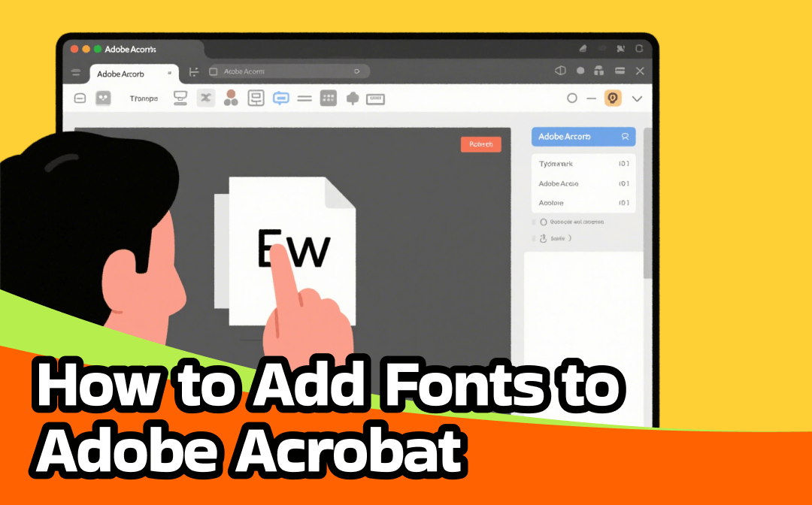Click the shield icon in the tab bar

[x=560, y=71]
